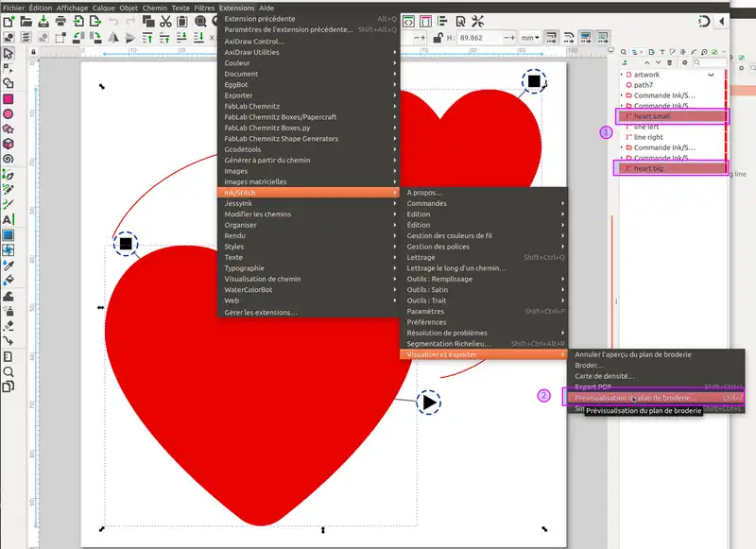Toggle the width/height lock ratio
756x549 pixels.
pyautogui.click(x=438, y=37)
